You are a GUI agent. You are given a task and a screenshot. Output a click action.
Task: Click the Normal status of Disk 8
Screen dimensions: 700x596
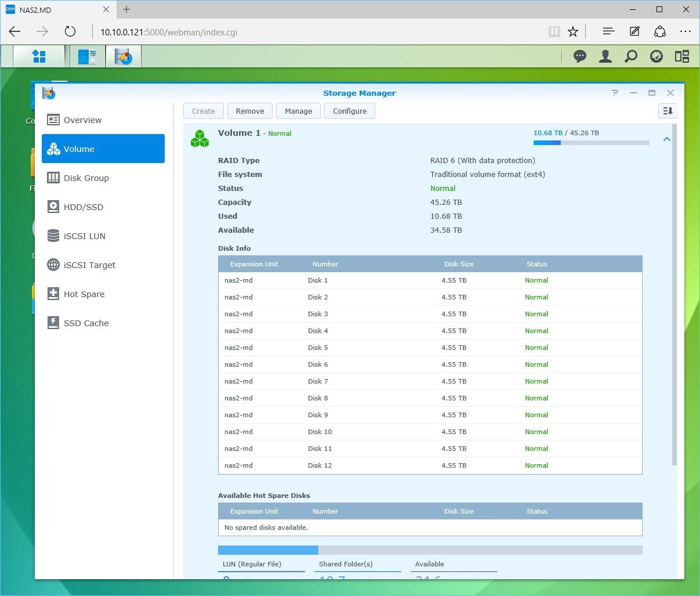(x=536, y=398)
